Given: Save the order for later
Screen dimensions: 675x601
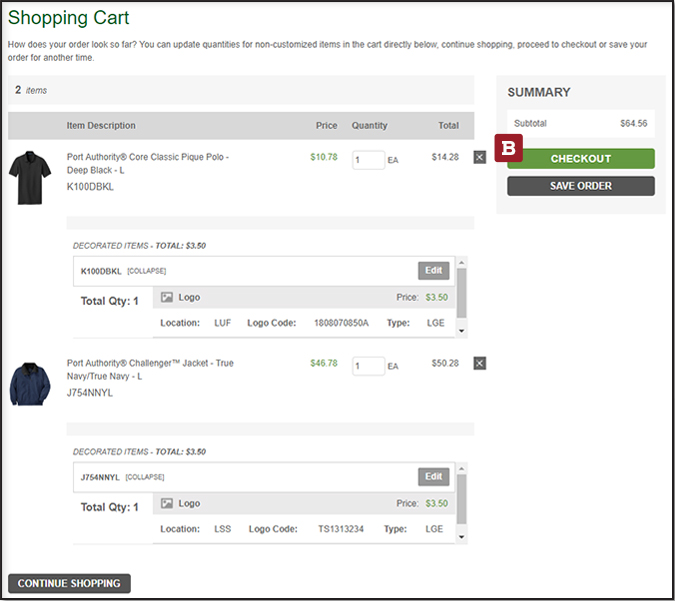Looking at the screenshot, I should [x=580, y=186].
